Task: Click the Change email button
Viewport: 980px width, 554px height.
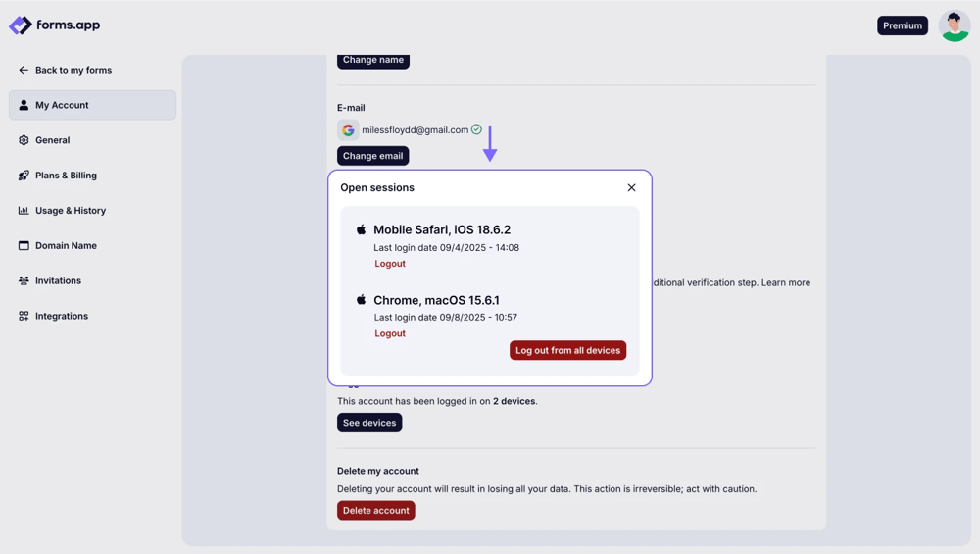Action: (372, 156)
